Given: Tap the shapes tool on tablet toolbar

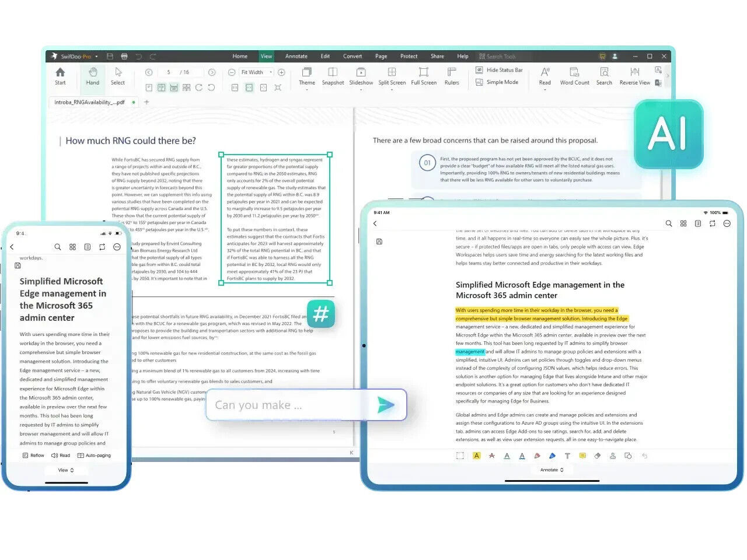Looking at the screenshot, I should [x=628, y=456].
